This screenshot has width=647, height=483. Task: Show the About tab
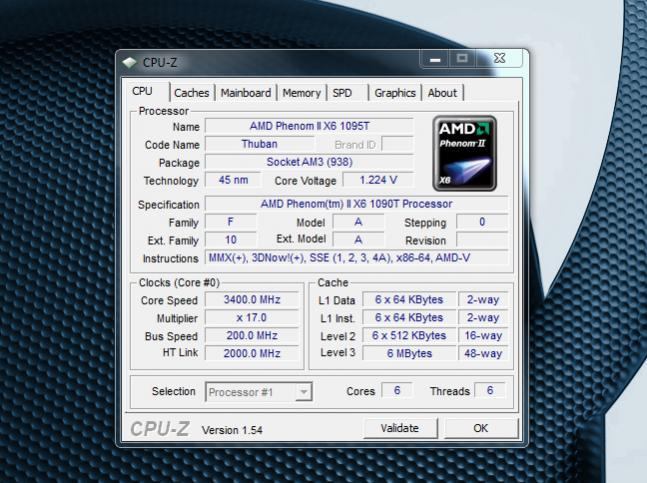pos(442,93)
